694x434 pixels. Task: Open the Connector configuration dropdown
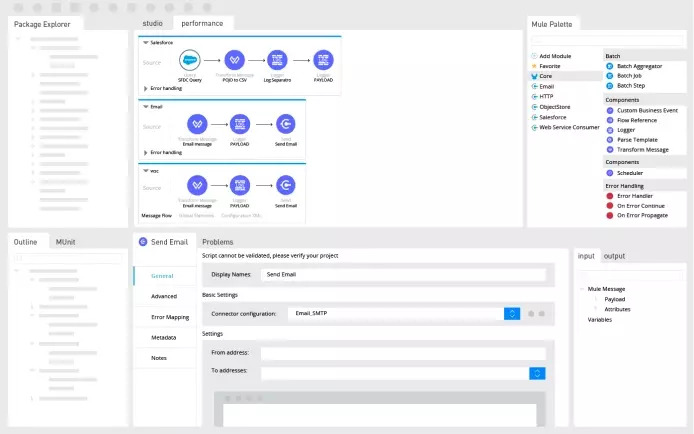(x=511, y=313)
